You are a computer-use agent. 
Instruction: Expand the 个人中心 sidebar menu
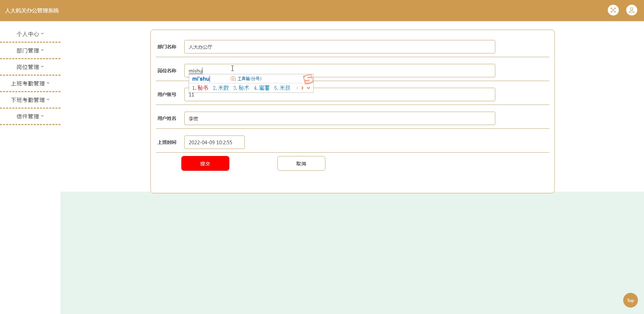[x=30, y=34]
